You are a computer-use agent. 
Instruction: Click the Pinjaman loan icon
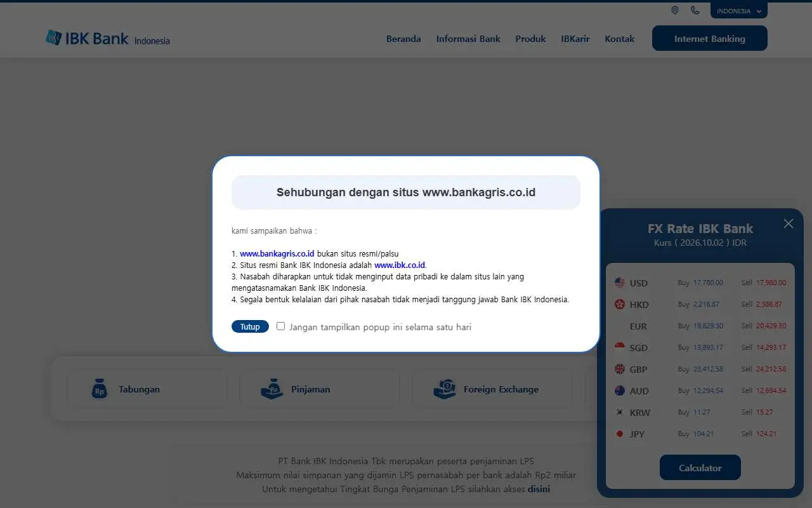pyautogui.click(x=272, y=389)
